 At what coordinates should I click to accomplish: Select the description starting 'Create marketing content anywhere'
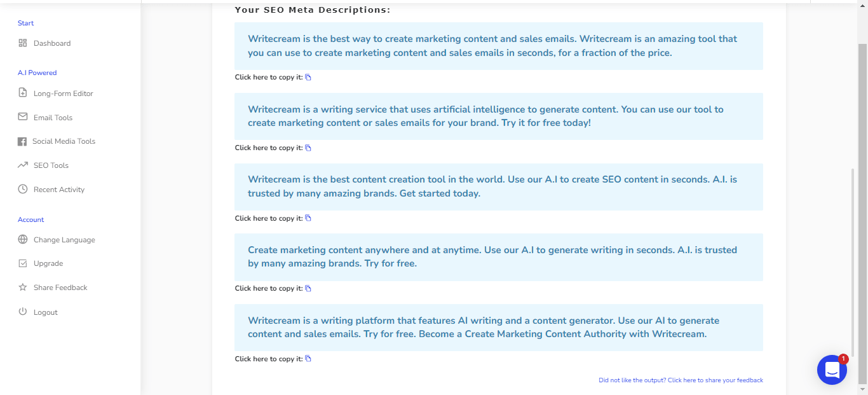click(x=499, y=257)
